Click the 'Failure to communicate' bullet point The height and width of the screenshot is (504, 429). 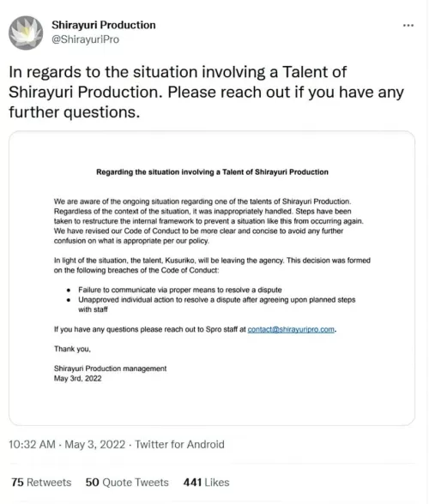[x=180, y=290]
